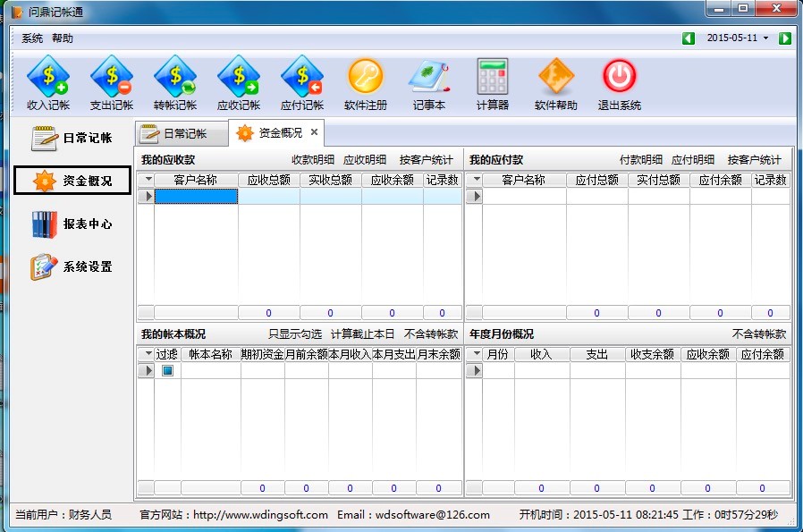The height and width of the screenshot is (532, 803).
Task: Open column dropdown of 帐本概况 grid
Action: (x=148, y=354)
